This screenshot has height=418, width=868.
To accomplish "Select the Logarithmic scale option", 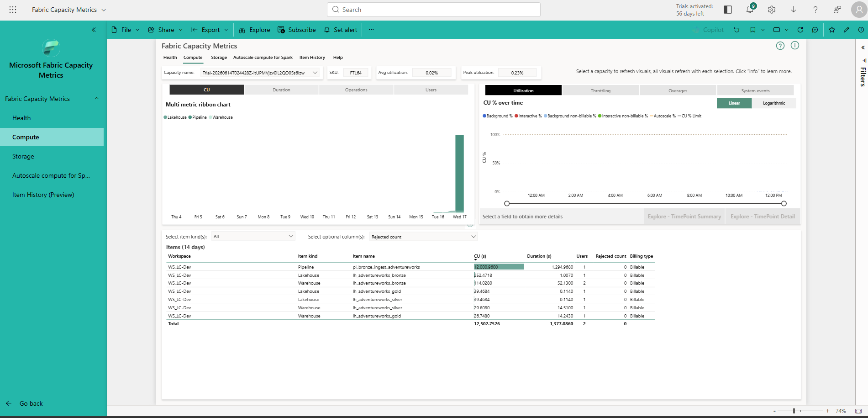I will coord(774,103).
